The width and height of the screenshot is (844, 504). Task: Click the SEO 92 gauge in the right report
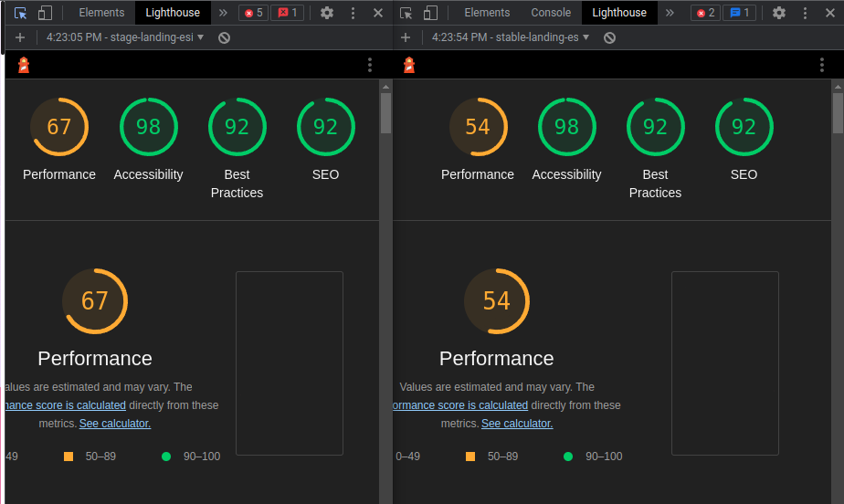(x=744, y=127)
